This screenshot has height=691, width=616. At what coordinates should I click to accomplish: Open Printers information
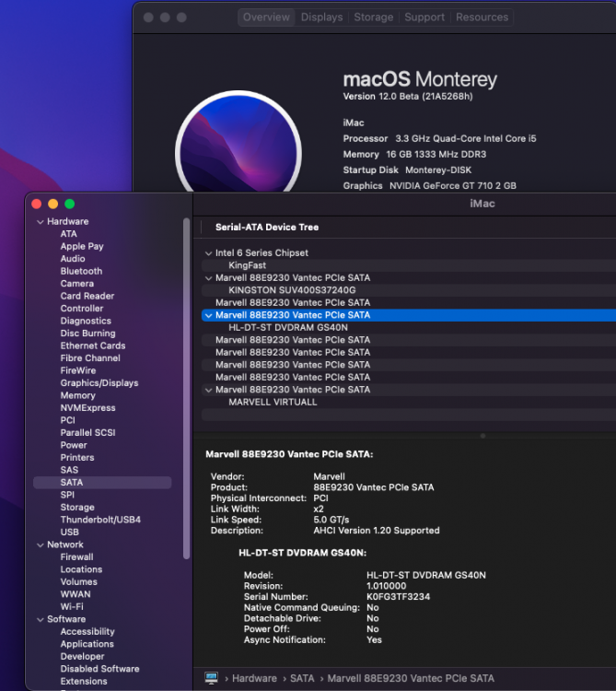pyautogui.click(x=77, y=457)
